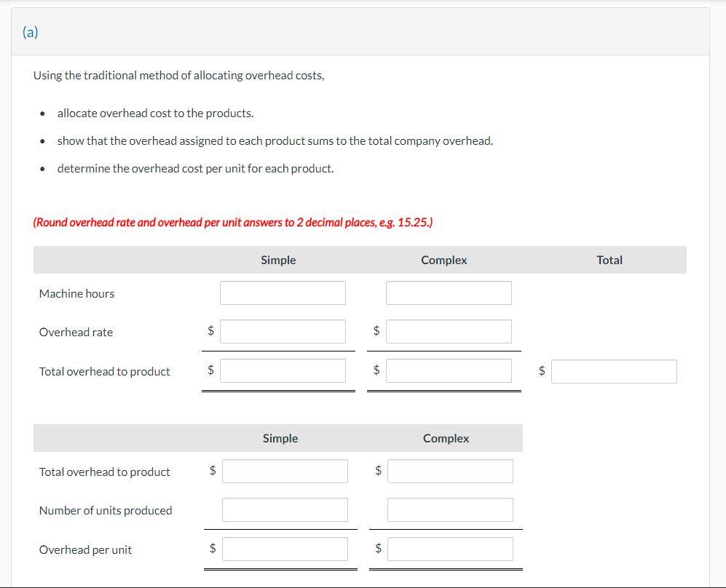Click 'allocate overhead cost to the products' bullet
This screenshot has height=588, width=726.
156,114
